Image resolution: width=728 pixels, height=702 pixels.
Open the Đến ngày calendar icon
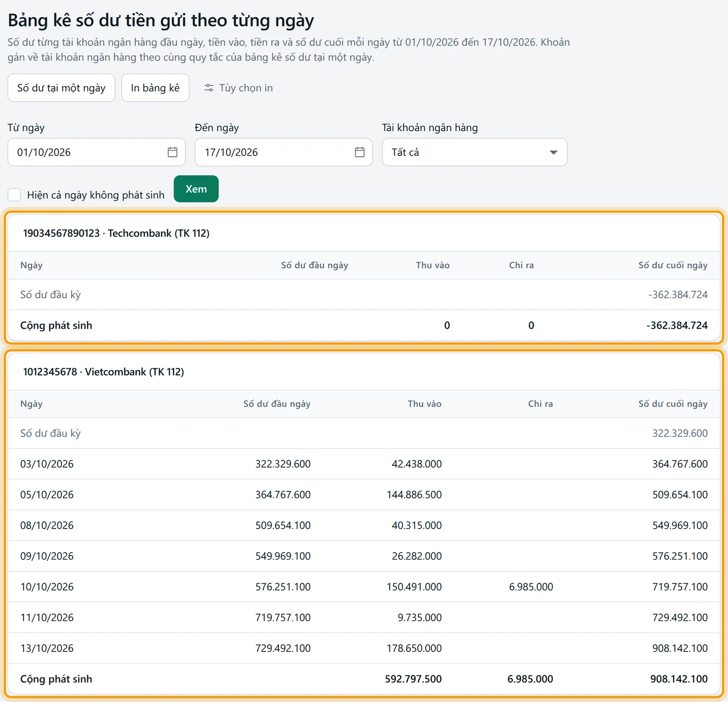(x=359, y=152)
